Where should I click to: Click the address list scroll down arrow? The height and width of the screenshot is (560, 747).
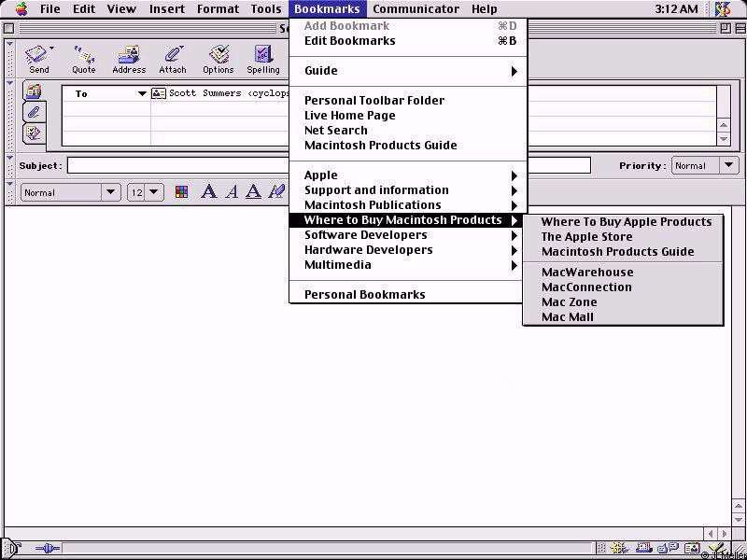(x=724, y=139)
